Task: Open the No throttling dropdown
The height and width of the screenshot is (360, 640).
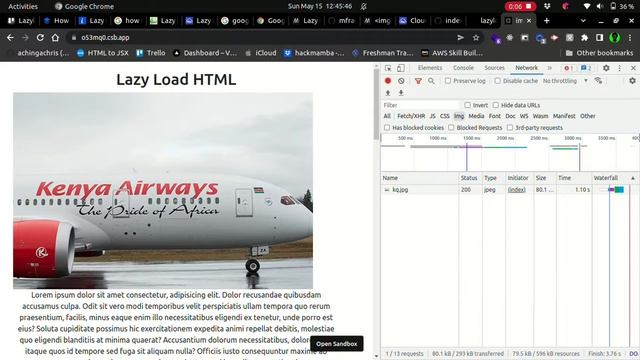Action: (x=565, y=81)
